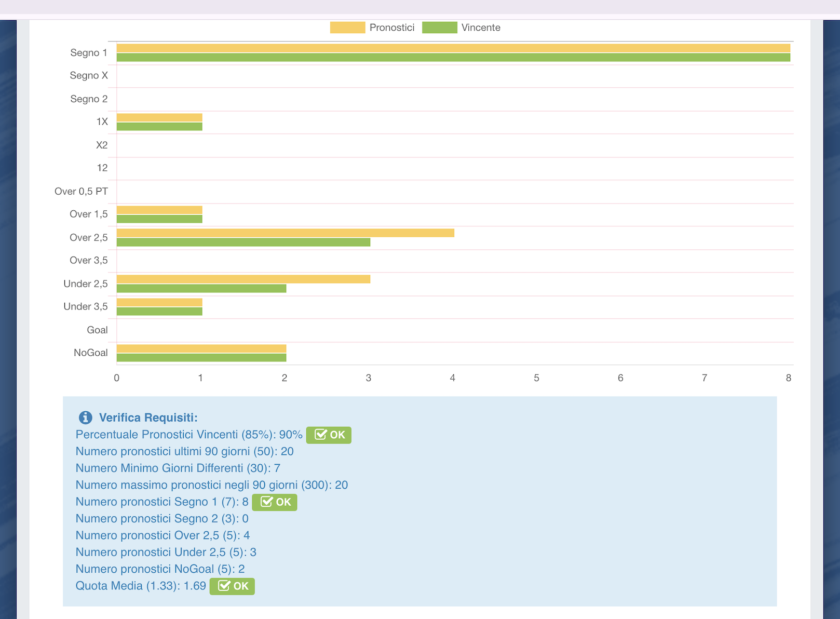This screenshot has width=840, height=619.
Task: Click the green Vincente bar for NoGoal
Action: pyautogui.click(x=201, y=358)
